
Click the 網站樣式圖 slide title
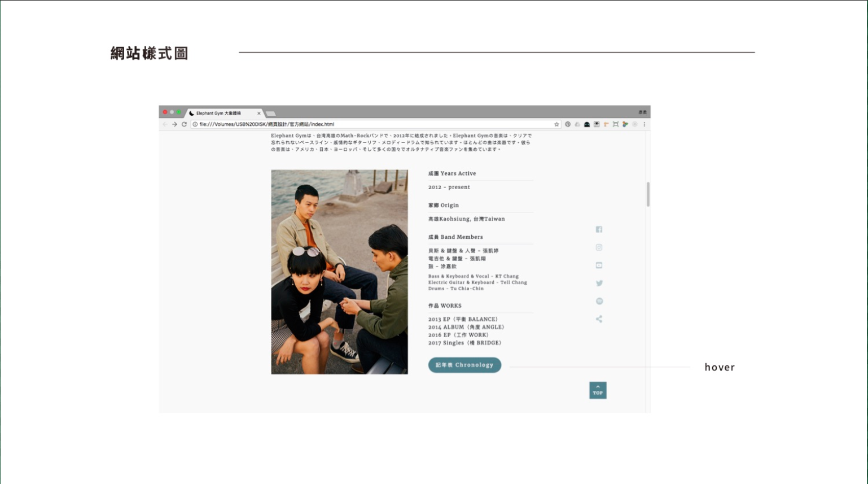[x=149, y=54]
